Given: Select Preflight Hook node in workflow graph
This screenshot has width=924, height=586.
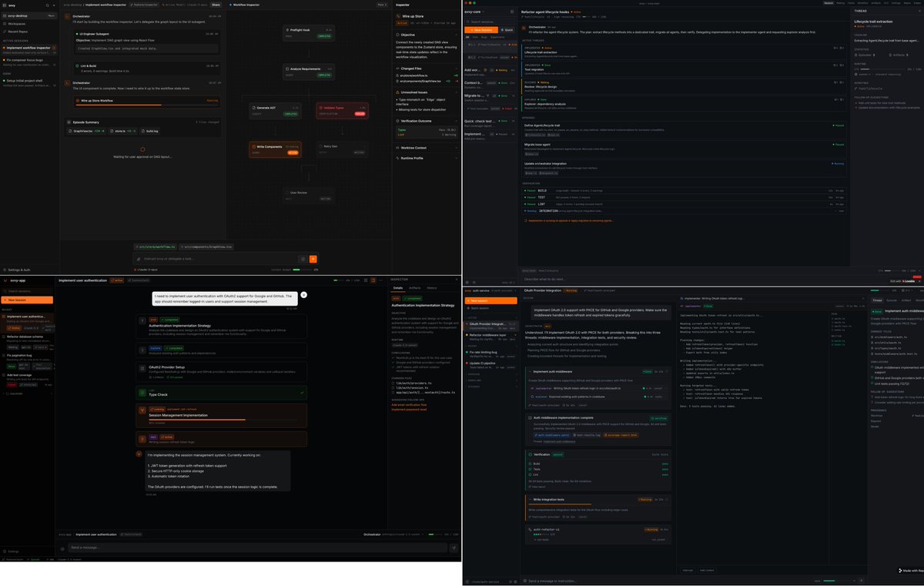Looking at the screenshot, I should [x=309, y=33].
